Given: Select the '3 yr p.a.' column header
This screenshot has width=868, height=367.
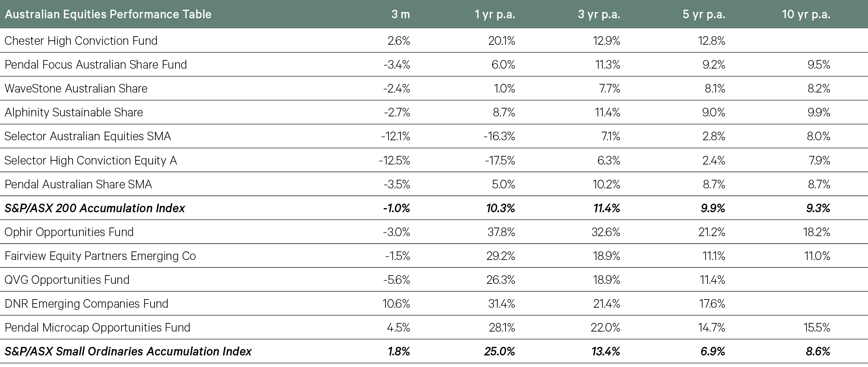Looking at the screenshot, I should 599,14.
